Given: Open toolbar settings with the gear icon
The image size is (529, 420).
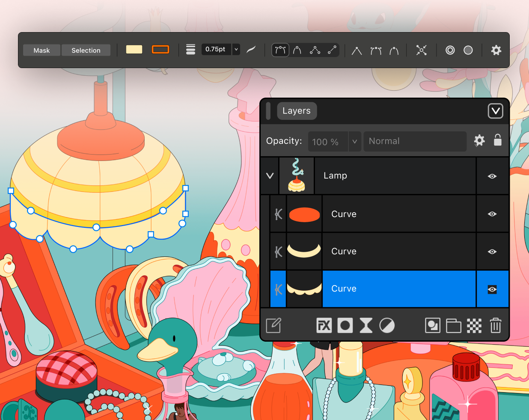Looking at the screenshot, I should (x=496, y=50).
